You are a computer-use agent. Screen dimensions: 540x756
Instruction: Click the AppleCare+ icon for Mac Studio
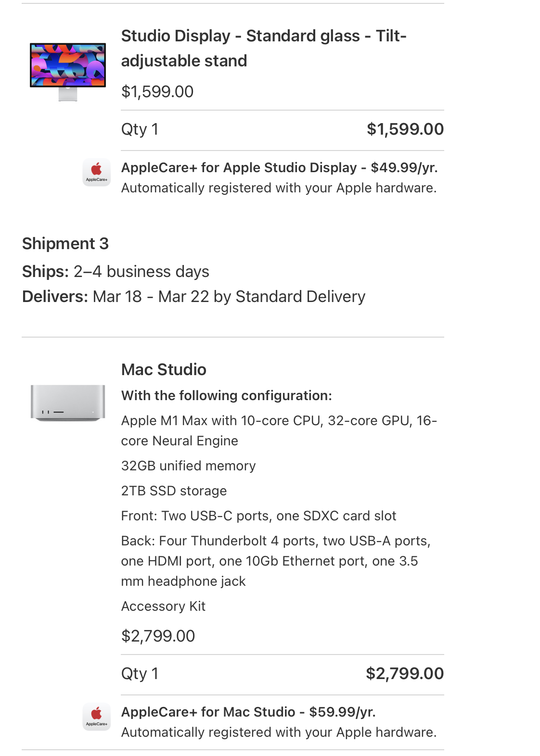97,716
